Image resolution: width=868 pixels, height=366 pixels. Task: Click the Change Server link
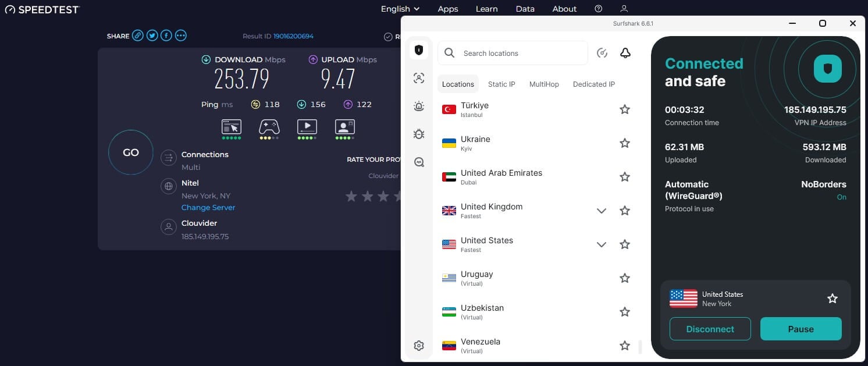tap(208, 207)
